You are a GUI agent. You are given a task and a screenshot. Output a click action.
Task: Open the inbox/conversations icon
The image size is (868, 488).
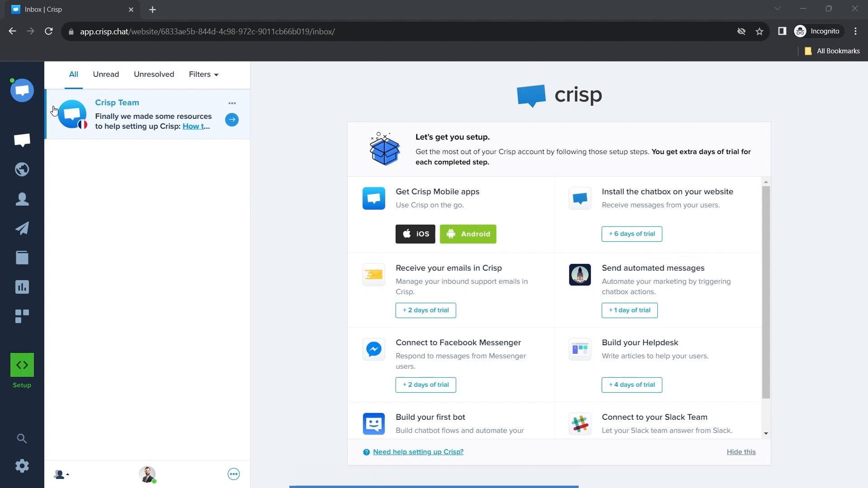22,90
